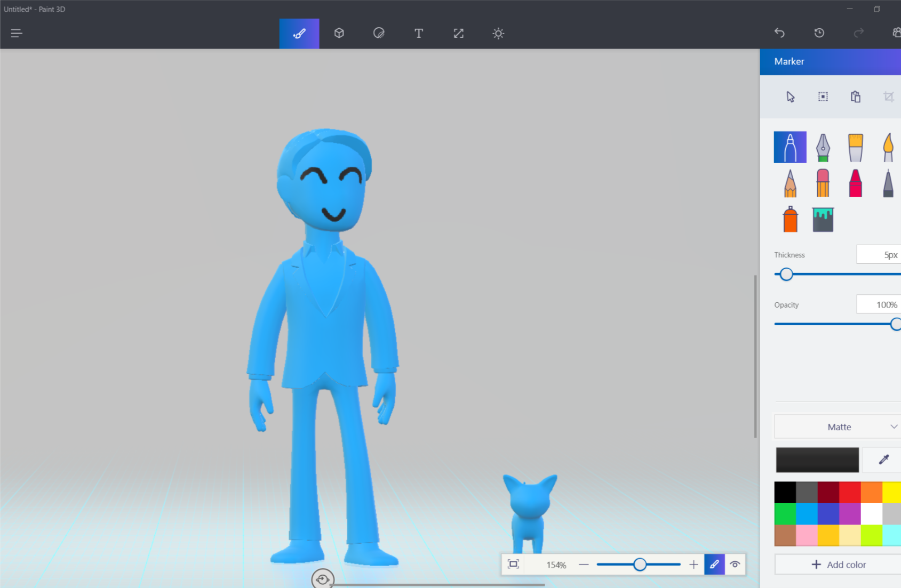Pick the red color swatch
The height and width of the screenshot is (588, 901).
tap(850, 492)
